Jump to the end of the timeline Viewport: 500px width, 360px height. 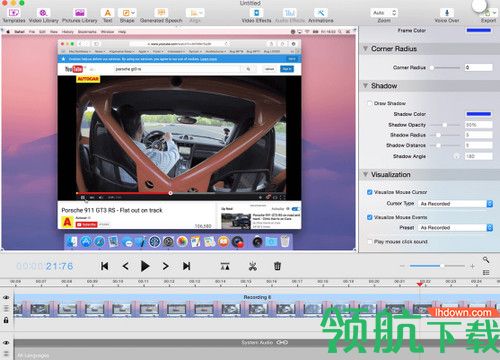(x=187, y=266)
